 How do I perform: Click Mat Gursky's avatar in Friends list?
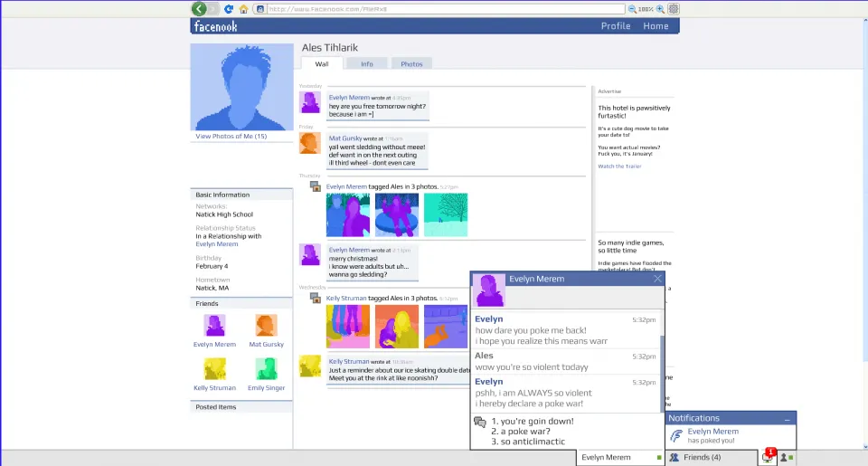point(266,325)
